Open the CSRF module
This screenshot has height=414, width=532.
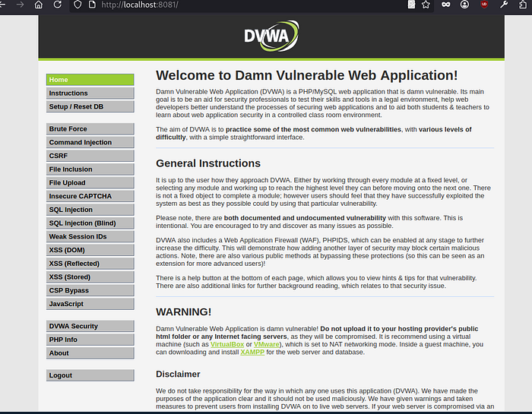tap(90, 156)
